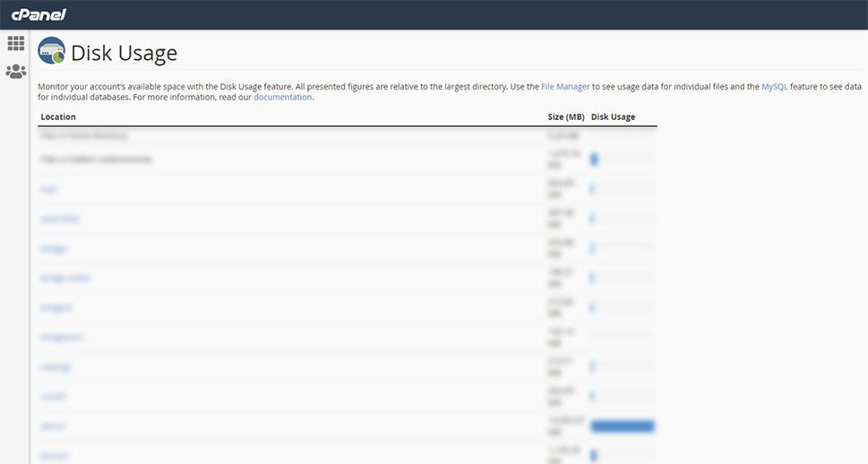This screenshot has height=464, width=868.
Task: Click the fully filled blue usage bar
Action: [x=623, y=425]
